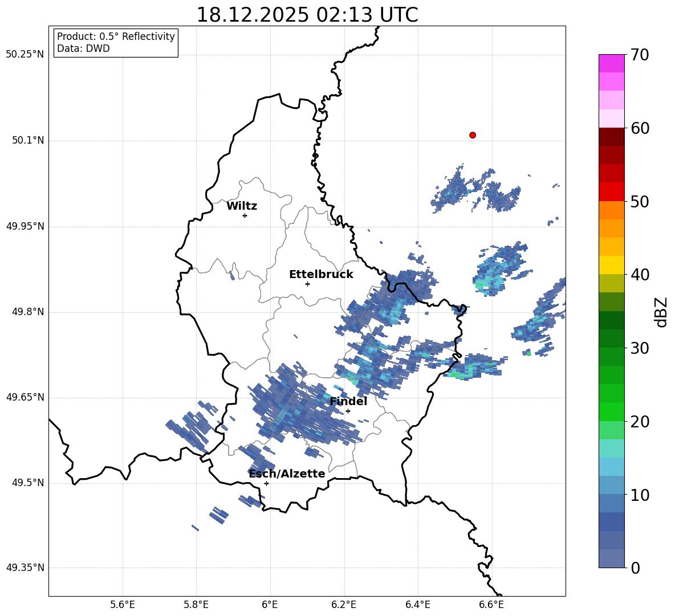The image size is (675, 616).
Task: Click the bright green colorbar segment above 20
Action: click(x=611, y=411)
